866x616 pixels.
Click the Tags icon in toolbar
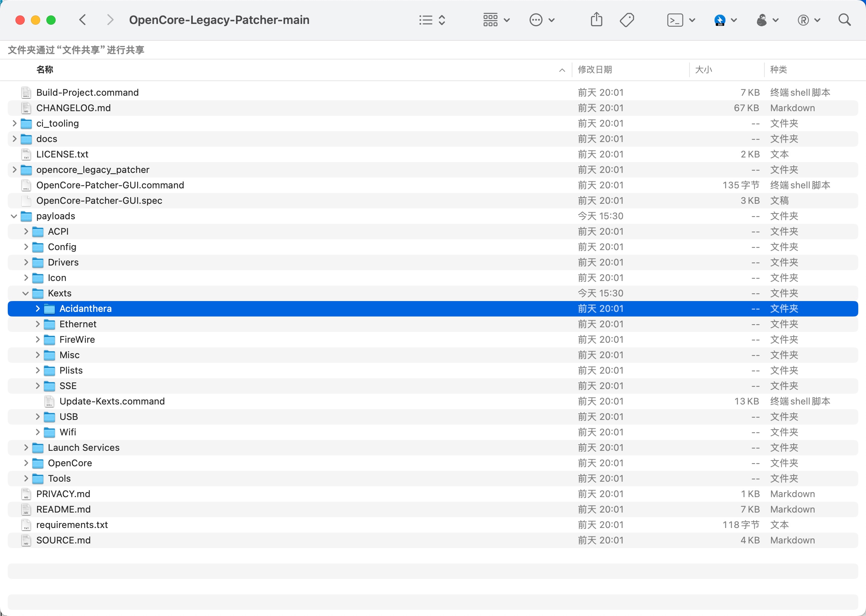coord(627,20)
